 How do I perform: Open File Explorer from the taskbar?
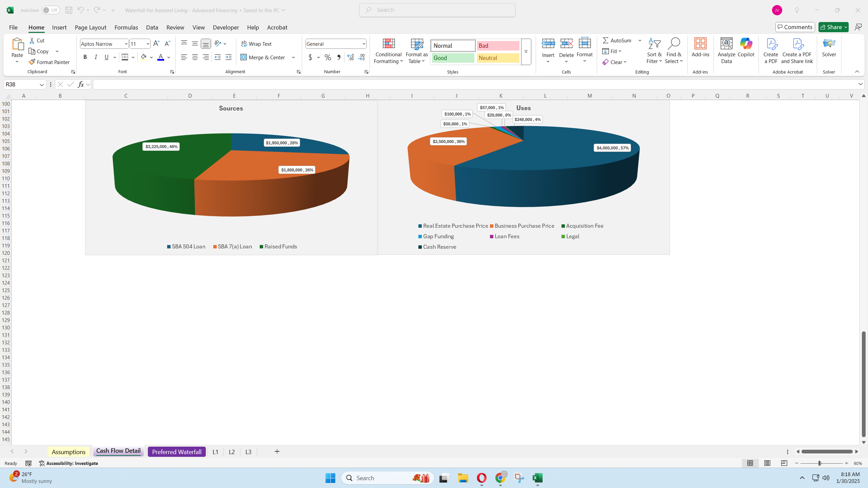tap(463, 478)
